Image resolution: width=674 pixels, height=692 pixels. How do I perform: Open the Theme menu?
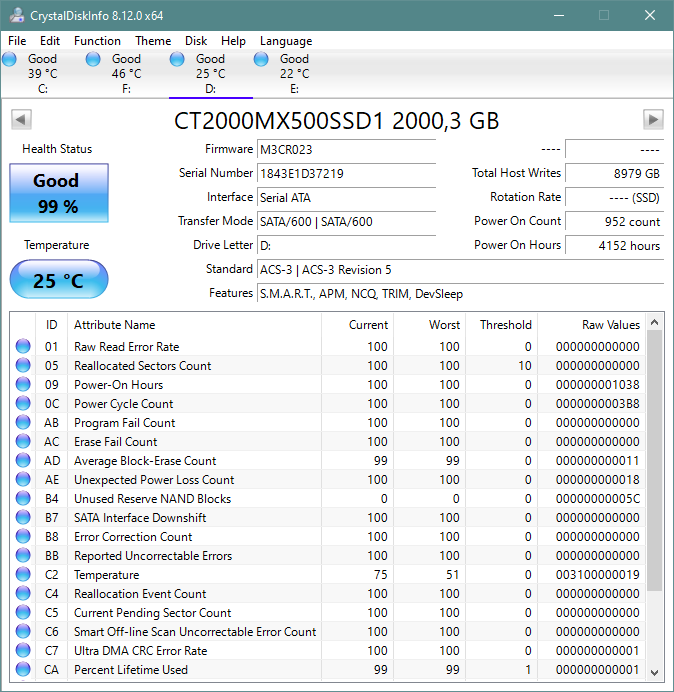click(153, 41)
